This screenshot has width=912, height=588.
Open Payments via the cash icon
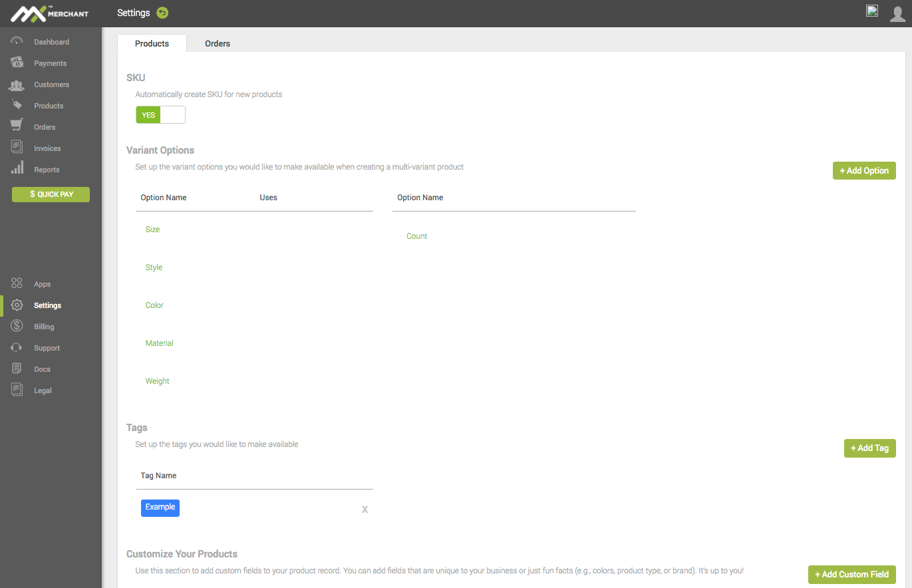point(17,63)
